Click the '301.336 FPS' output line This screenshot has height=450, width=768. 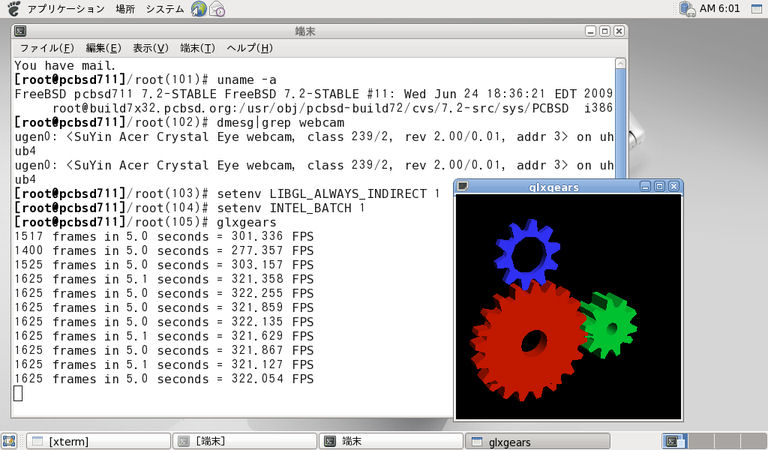point(164,237)
